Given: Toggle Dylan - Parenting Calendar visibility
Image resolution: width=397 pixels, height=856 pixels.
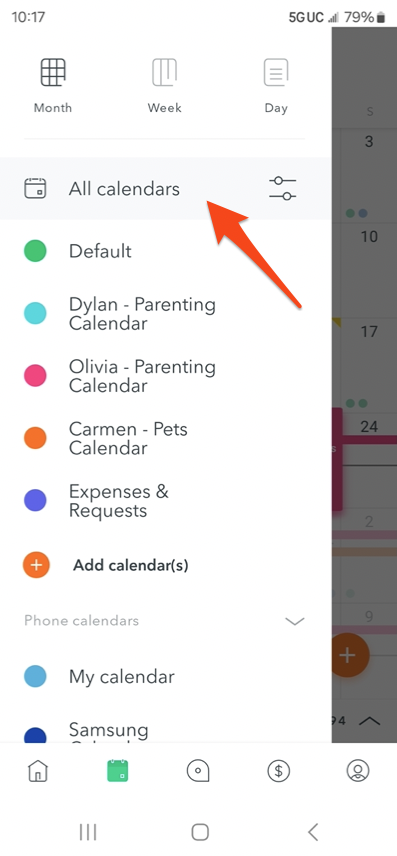Looking at the screenshot, I should click(35, 313).
